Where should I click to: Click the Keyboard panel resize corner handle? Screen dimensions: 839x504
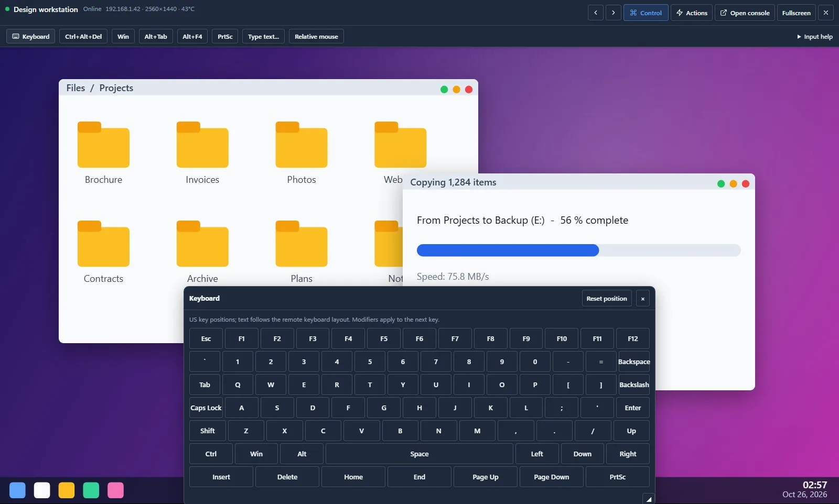point(649,499)
